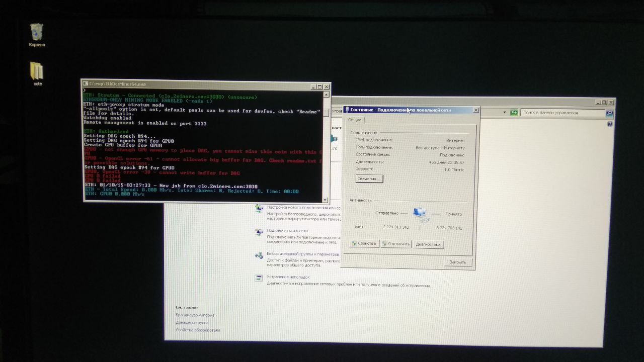This screenshot has height=362, width=644.
Task: Open Настройка нового подключения link
Action: (304, 207)
